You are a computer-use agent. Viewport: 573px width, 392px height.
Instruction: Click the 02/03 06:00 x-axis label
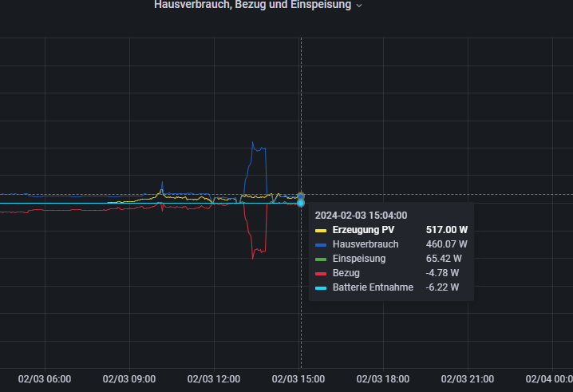(x=45, y=379)
